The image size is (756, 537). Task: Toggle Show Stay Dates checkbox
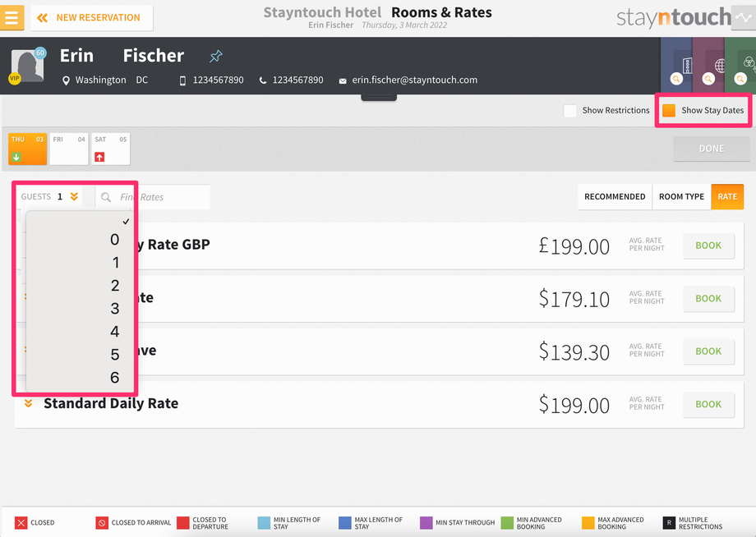[669, 110]
